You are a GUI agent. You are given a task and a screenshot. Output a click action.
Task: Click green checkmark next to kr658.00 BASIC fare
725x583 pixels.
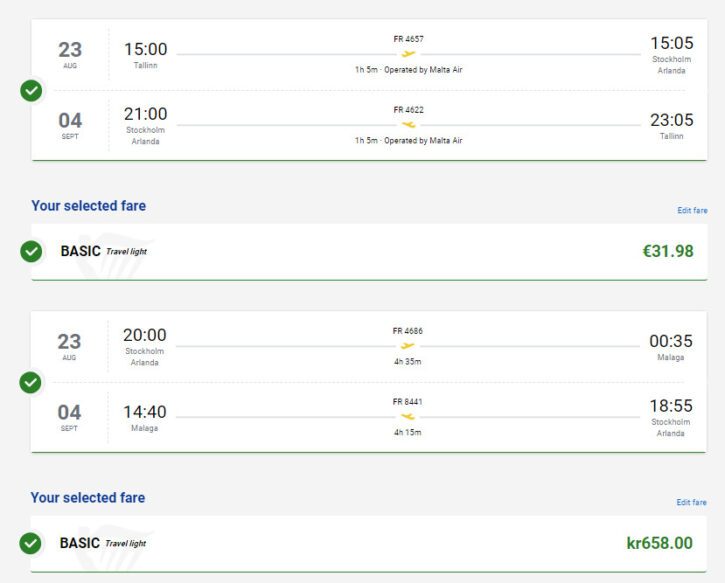pos(31,543)
